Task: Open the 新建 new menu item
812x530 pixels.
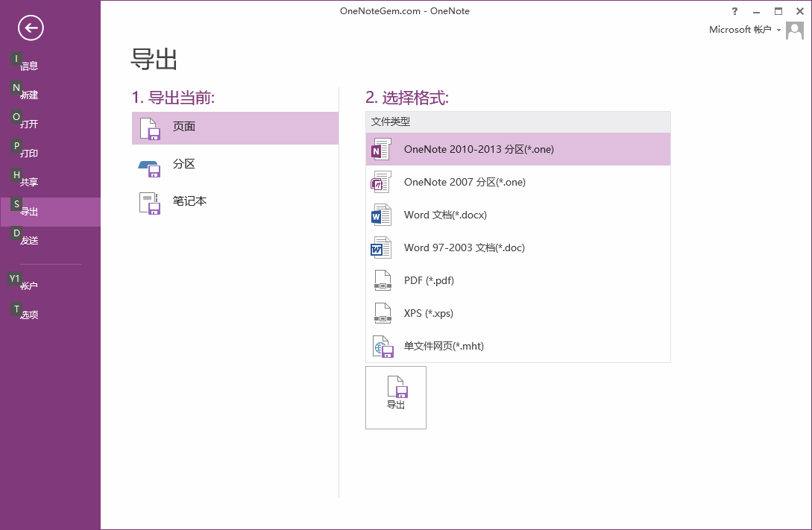Action: [x=30, y=95]
